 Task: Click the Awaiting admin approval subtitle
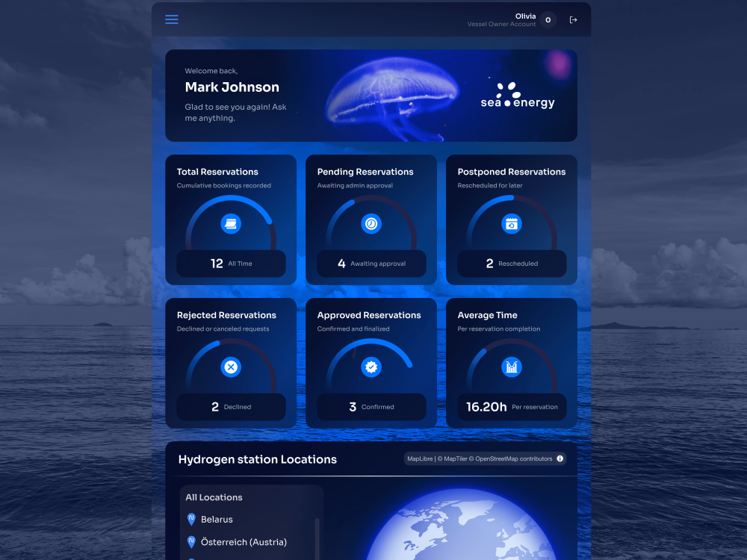(x=355, y=186)
